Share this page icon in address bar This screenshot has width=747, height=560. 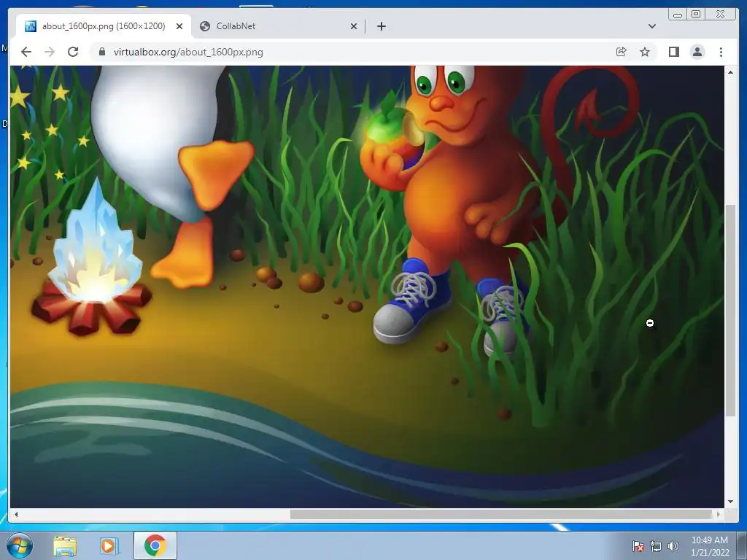[x=621, y=52]
